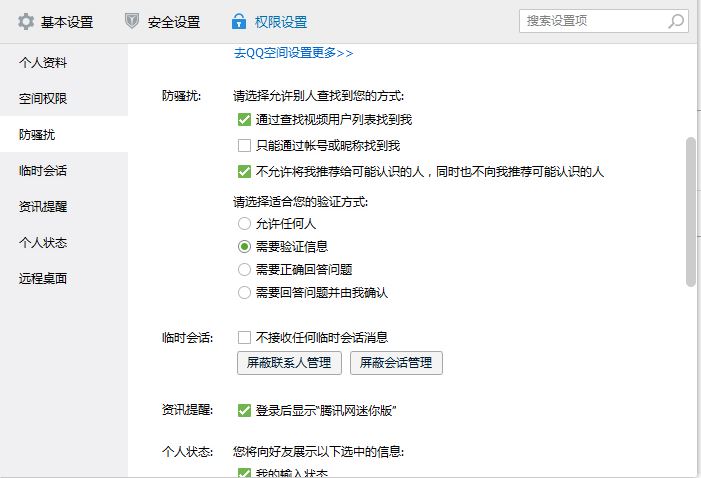
Task: Uncheck 通过查找视频用户列表找到我
Action: [244, 120]
